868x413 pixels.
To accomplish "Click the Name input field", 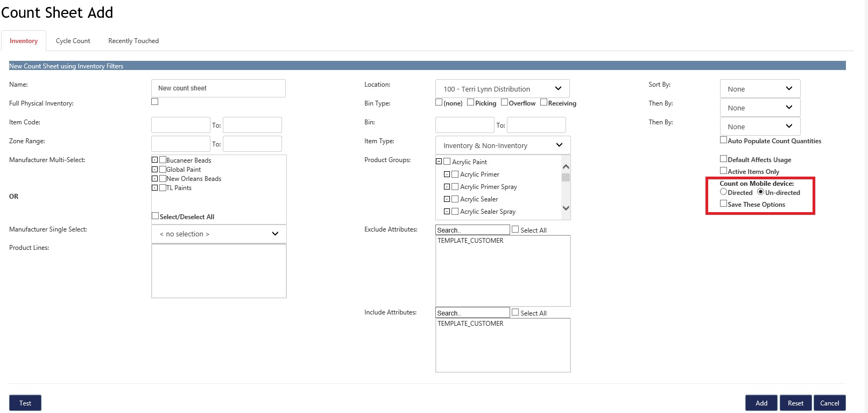I will click(x=218, y=88).
